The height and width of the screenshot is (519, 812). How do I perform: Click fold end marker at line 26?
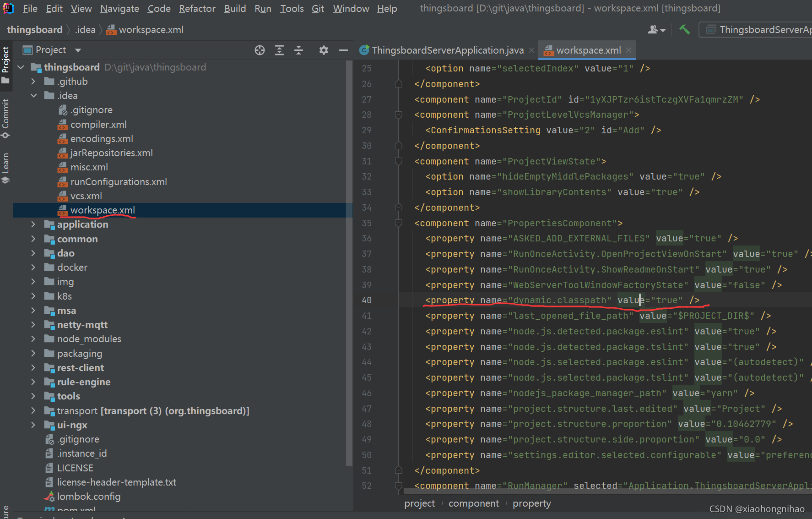tap(398, 84)
